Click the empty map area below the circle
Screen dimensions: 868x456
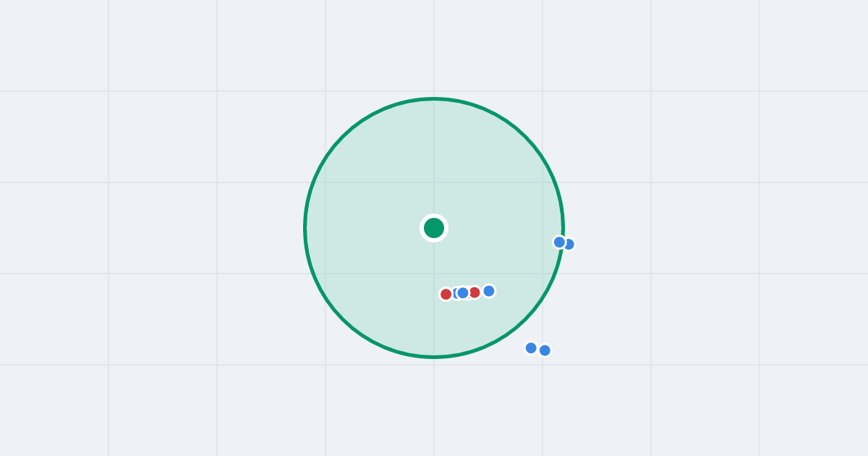(x=434, y=409)
